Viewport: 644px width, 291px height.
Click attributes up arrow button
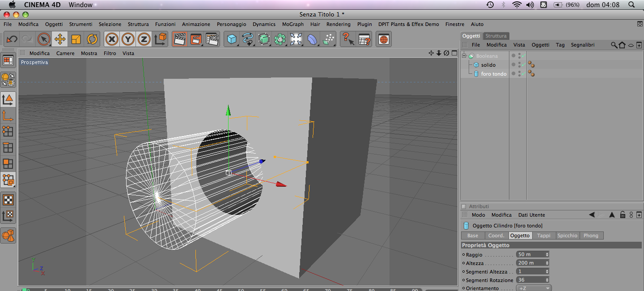[612, 215]
